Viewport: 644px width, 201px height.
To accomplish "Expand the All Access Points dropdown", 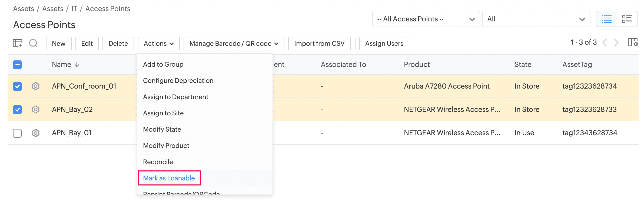I will coord(426,19).
